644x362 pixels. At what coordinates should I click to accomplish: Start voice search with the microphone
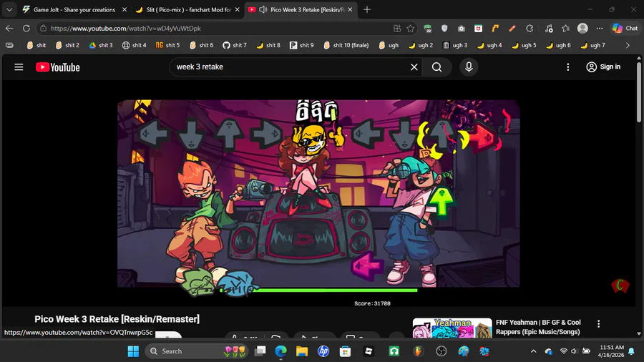tap(469, 67)
